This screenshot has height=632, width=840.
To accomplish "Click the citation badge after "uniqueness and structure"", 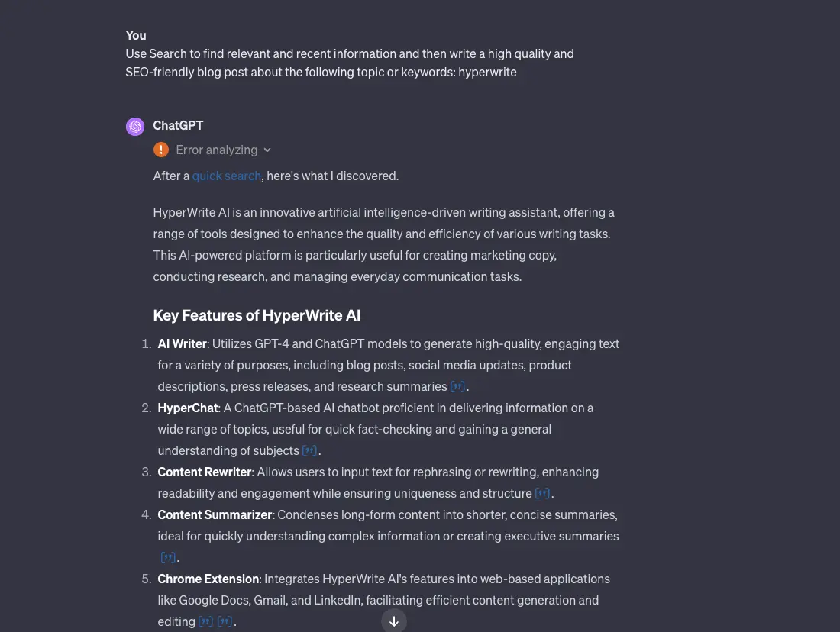I will 543,493.
